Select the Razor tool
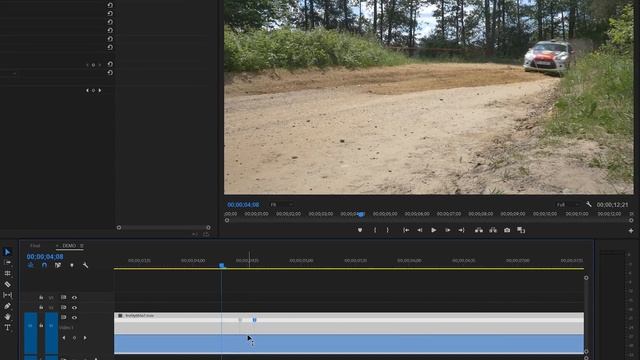This screenshot has height=360, width=640. coord(7,284)
